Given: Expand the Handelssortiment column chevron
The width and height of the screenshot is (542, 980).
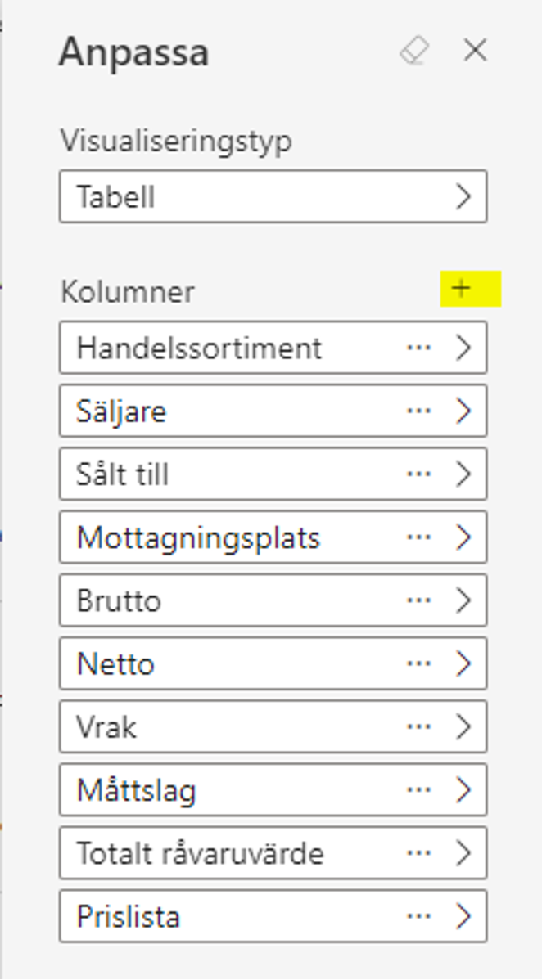Looking at the screenshot, I should click(x=463, y=348).
